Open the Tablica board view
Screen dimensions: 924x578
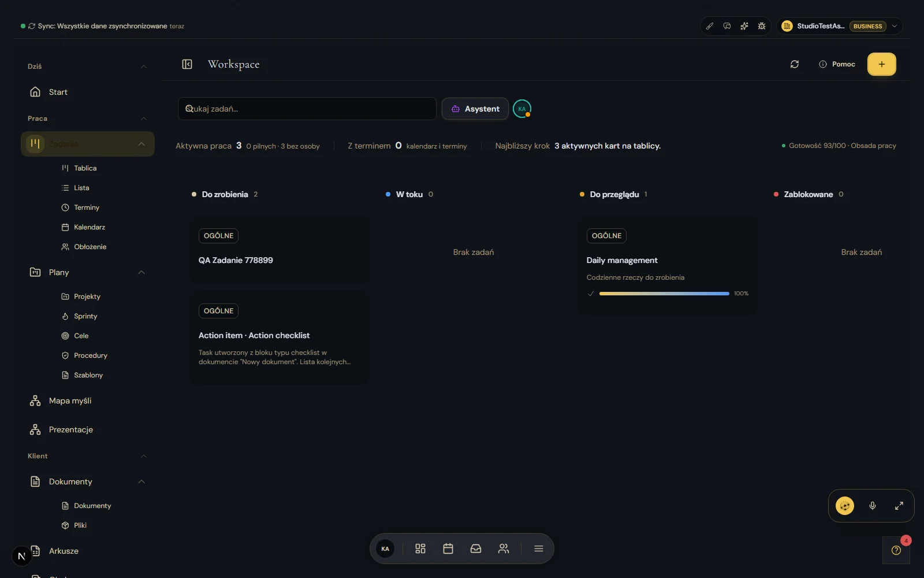(85, 168)
